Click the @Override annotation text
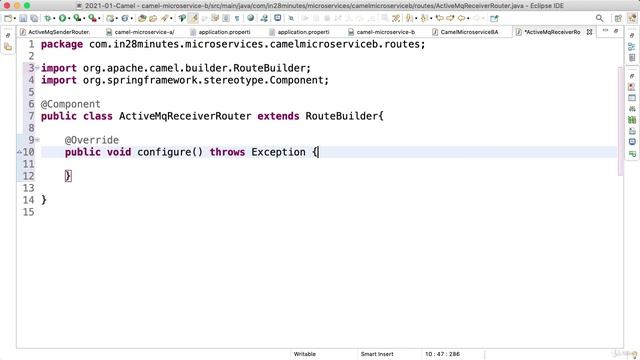This screenshot has width=640, height=360. coord(92,140)
